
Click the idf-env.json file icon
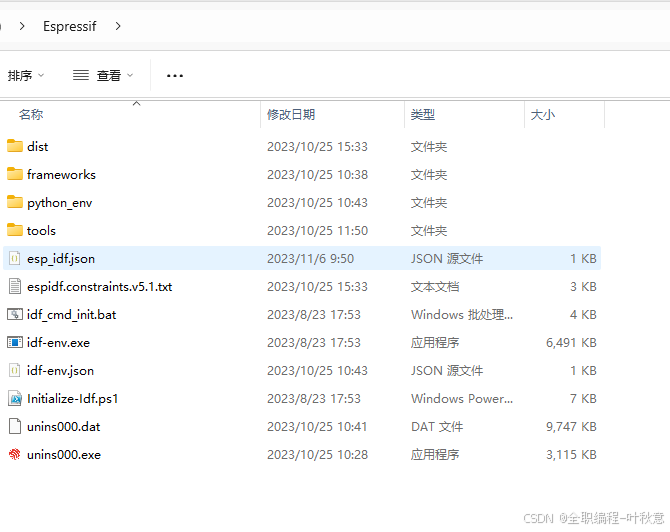tap(15, 370)
